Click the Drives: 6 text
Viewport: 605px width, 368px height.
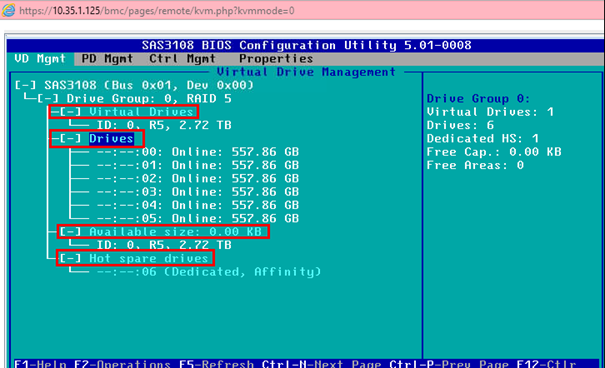tap(460, 125)
